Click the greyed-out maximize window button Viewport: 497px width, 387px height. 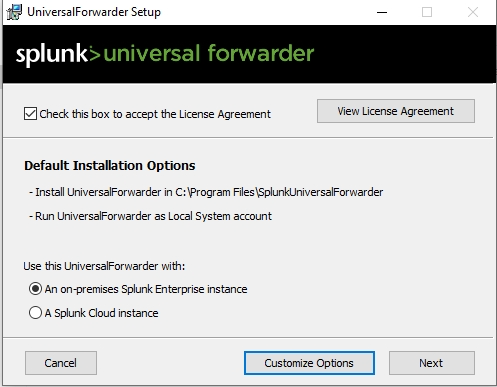427,12
